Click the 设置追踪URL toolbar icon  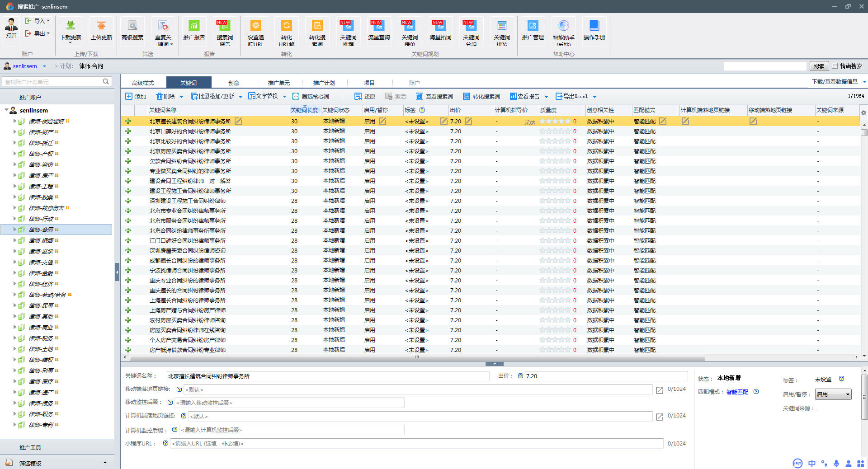[255, 26]
